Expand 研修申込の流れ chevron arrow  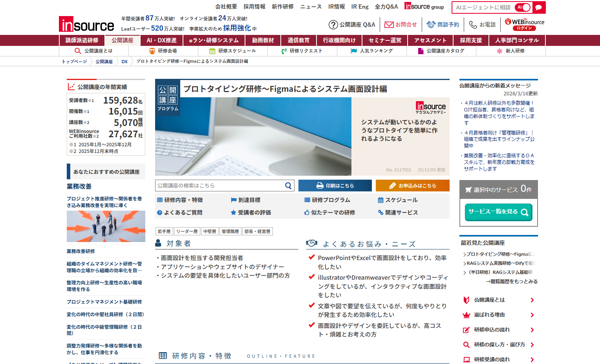click(532, 330)
